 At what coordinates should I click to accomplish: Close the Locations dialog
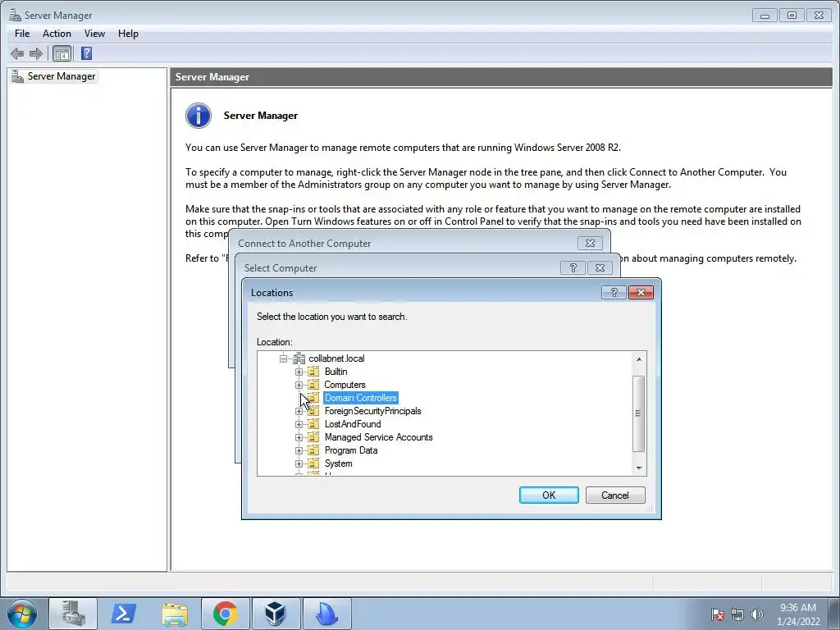click(641, 293)
